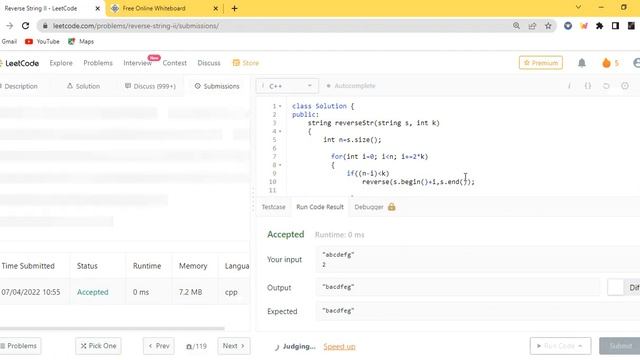Reset code with the revert icon
Viewport: 640px width, 360px height.
coord(606,86)
